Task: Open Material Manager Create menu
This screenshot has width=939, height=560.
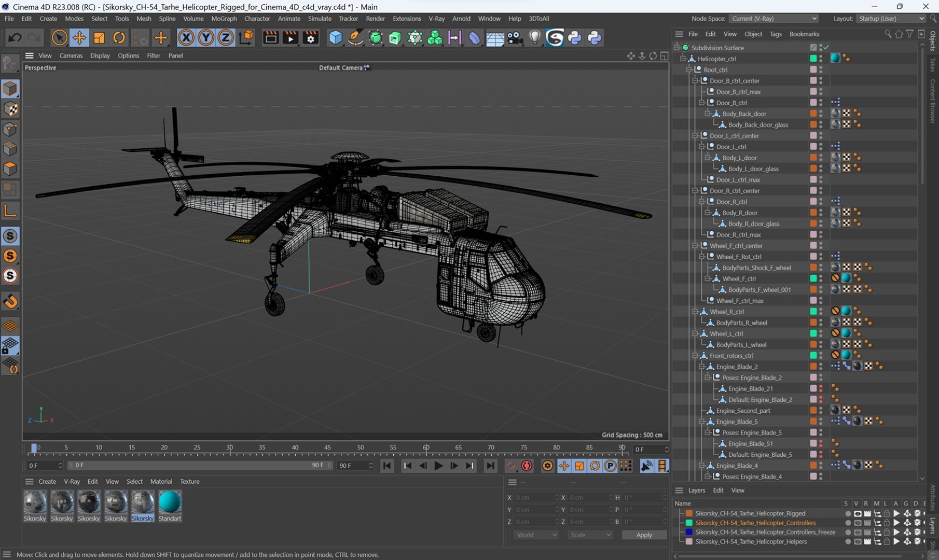Action: (47, 481)
